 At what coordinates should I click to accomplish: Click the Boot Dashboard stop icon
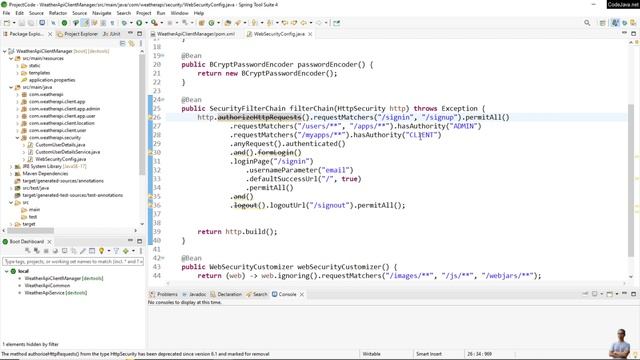coord(46,251)
